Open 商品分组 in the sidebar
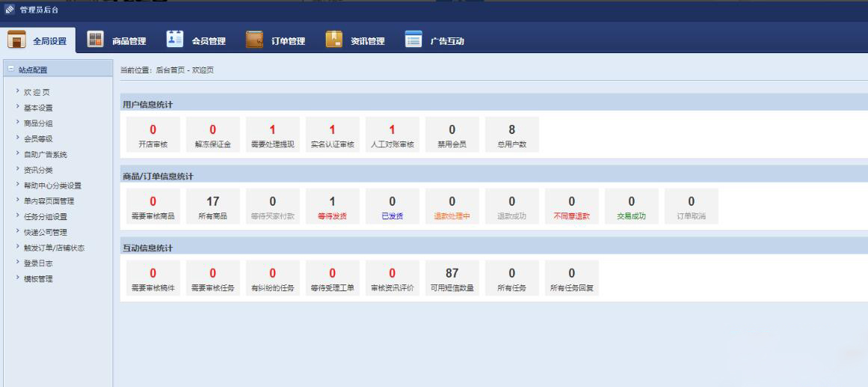Screen dimensions: 868x387 39,123
